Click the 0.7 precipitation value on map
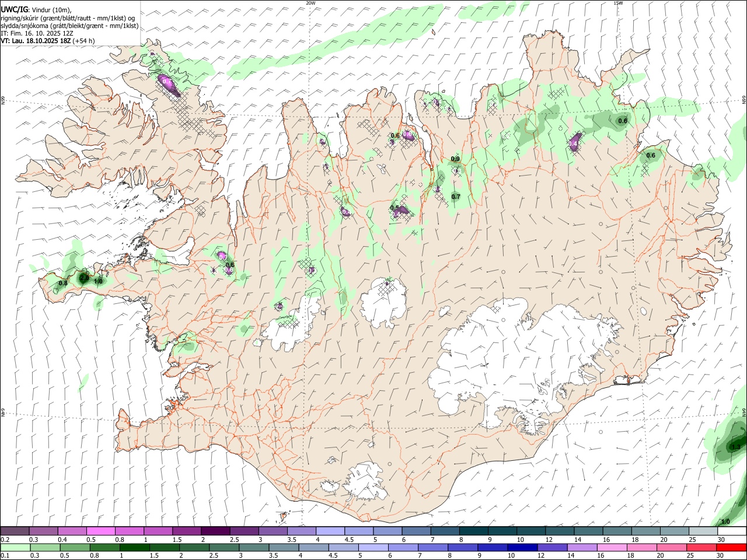This screenshot has height=560, width=747. pyautogui.click(x=456, y=197)
